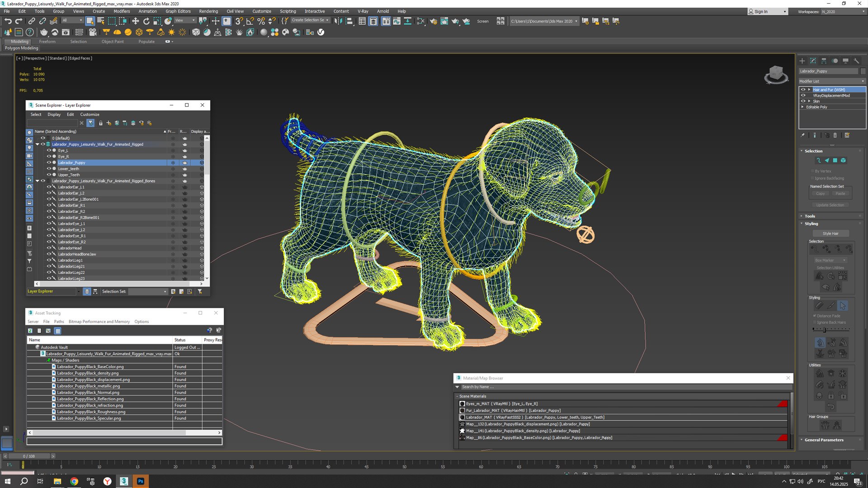This screenshot has width=868, height=488.
Task: Click the Style Hair button
Action: tap(830, 234)
